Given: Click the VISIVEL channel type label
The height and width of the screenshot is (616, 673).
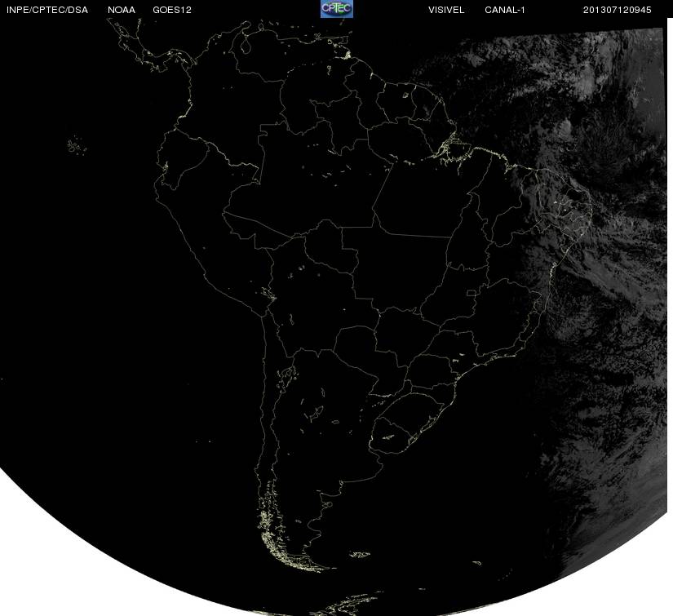Looking at the screenshot, I should click(446, 10).
